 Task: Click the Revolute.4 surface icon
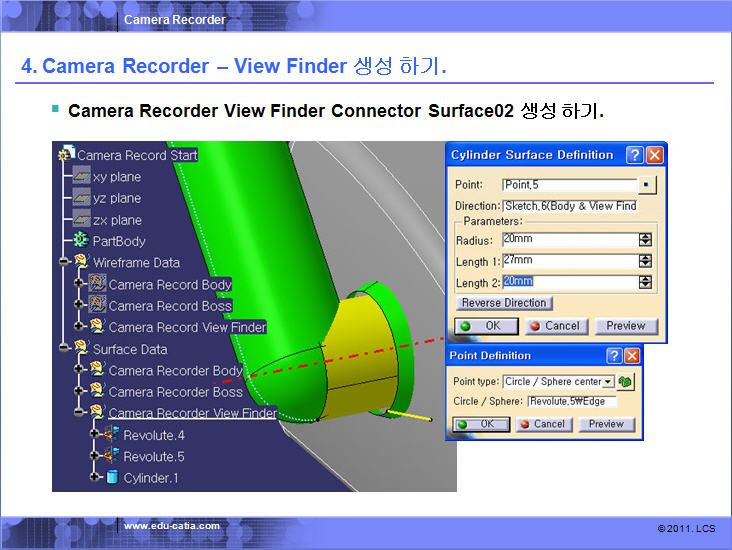[113, 435]
